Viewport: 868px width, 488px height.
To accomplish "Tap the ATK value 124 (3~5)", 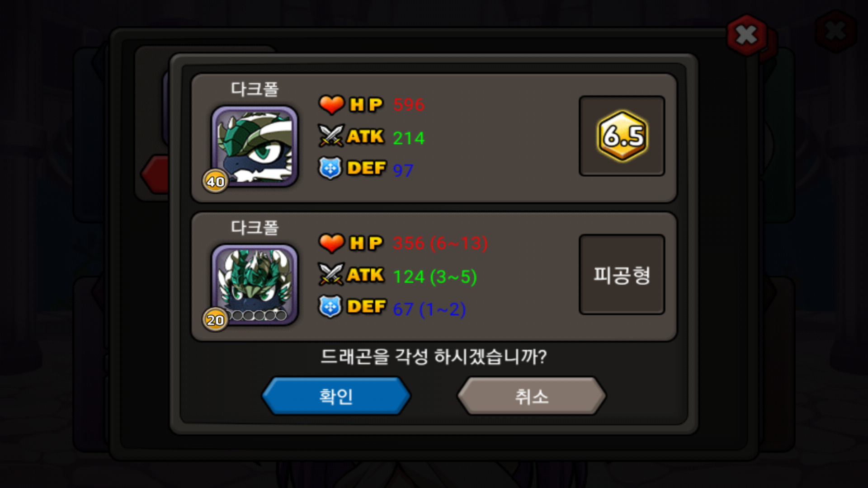I will coord(435,277).
